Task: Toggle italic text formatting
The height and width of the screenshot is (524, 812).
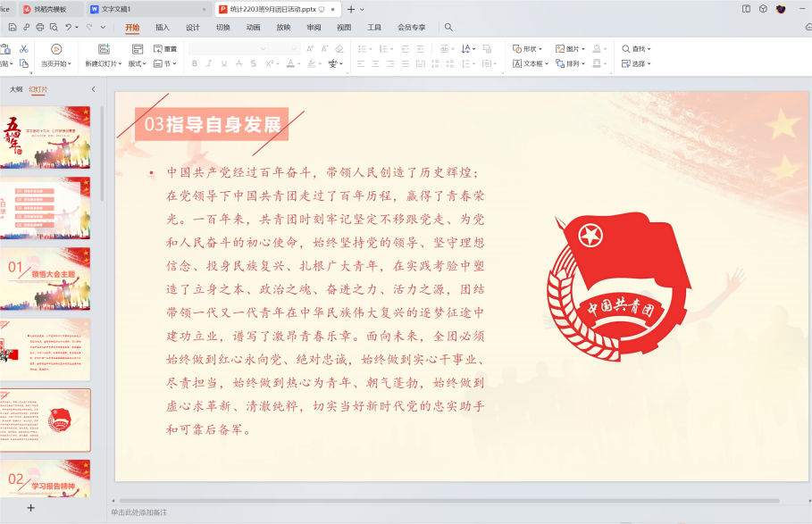Action: pos(209,63)
